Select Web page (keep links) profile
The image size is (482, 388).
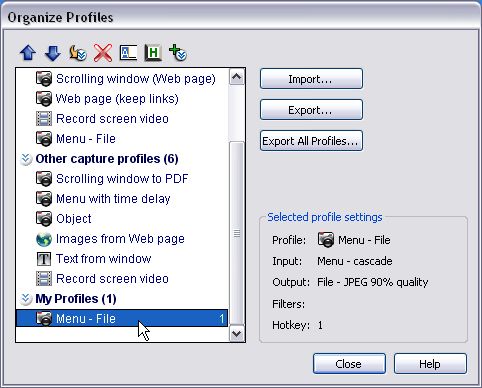[117, 99]
